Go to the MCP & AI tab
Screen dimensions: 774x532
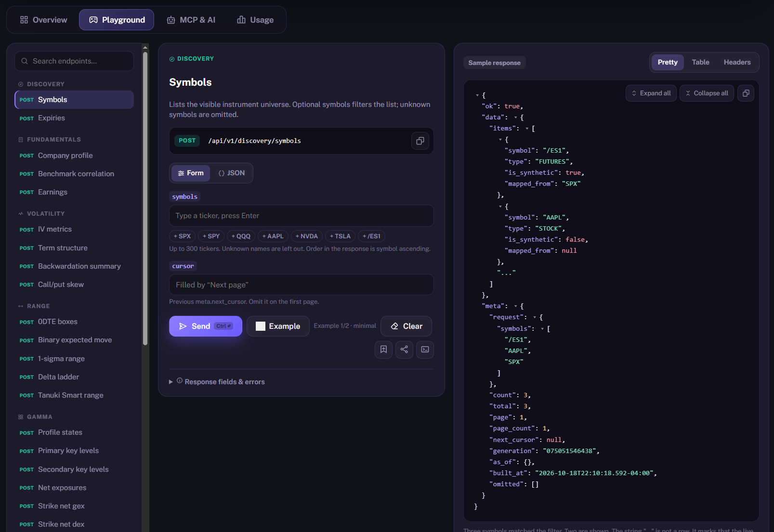pos(191,20)
